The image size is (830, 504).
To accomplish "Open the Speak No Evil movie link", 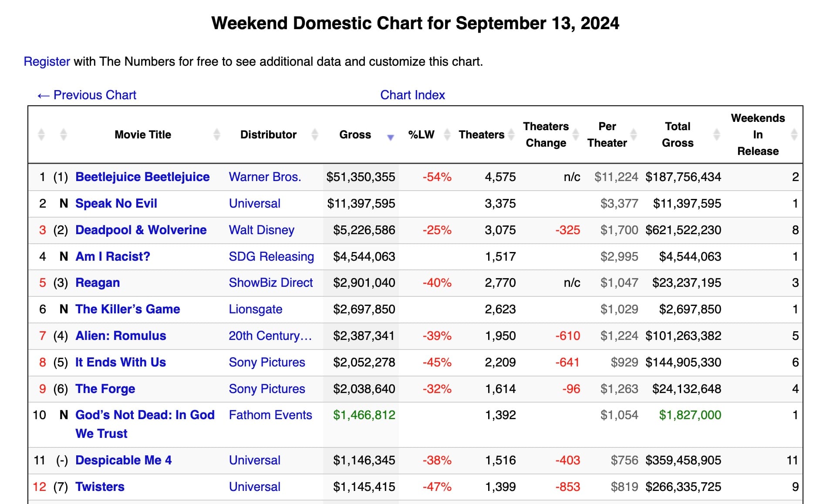I will tap(116, 203).
